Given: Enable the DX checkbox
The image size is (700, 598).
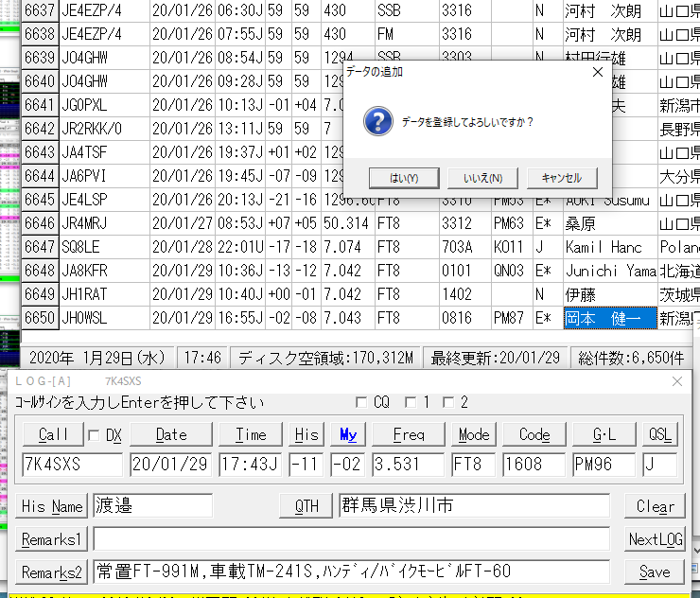Looking at the screenshot, I should click(94, 435).
